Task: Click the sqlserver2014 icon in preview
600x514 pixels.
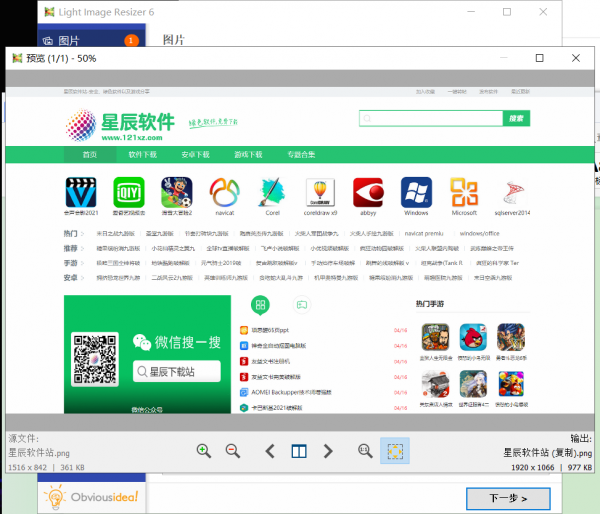Action: 512,192
